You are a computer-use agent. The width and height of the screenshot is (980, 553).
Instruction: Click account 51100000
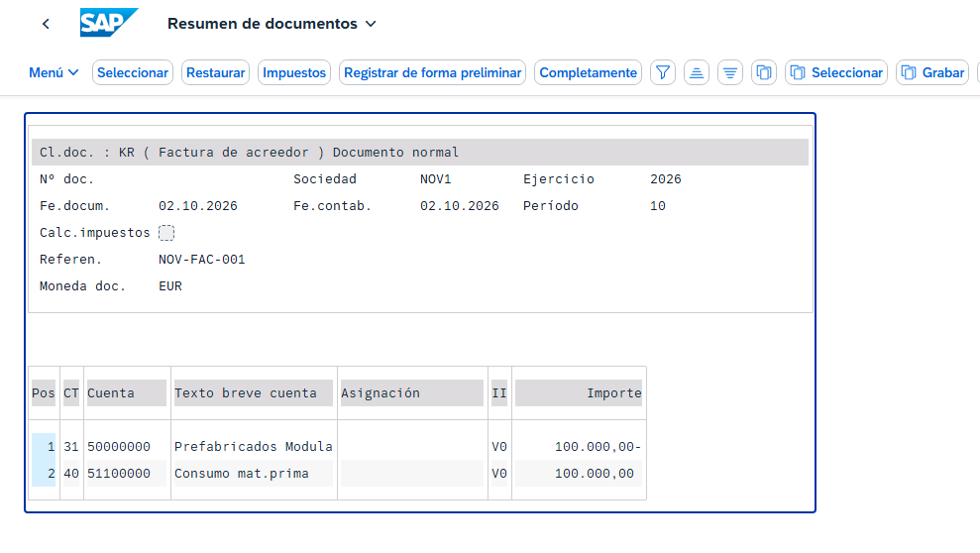click(119, 474)
